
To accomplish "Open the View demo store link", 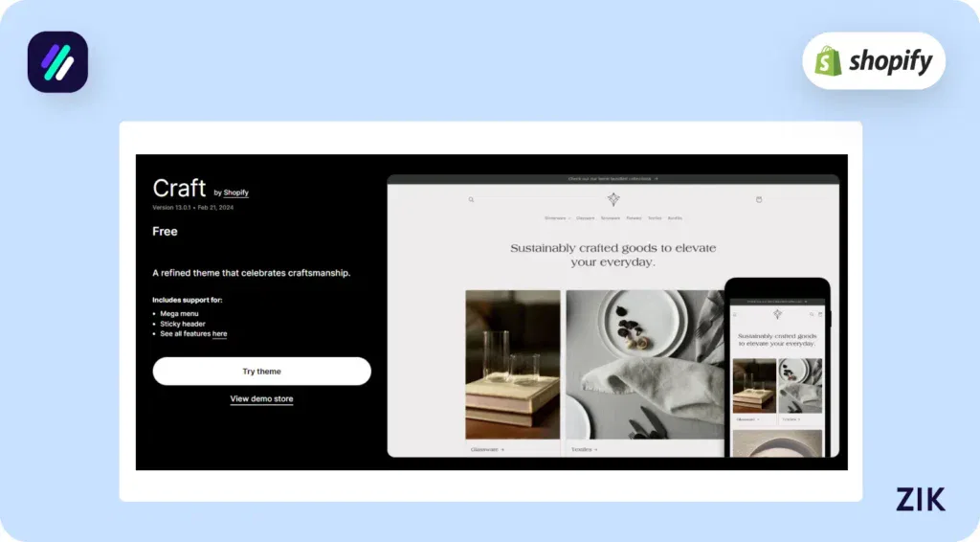I will 261,399.
